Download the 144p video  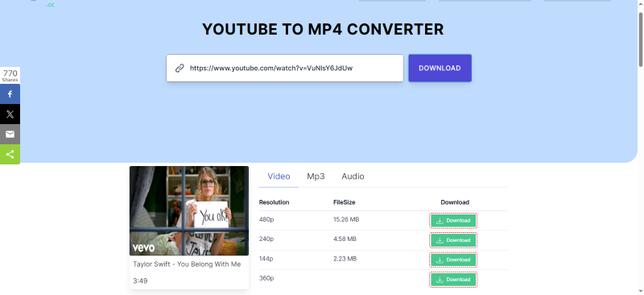click(x=453, y=260)
